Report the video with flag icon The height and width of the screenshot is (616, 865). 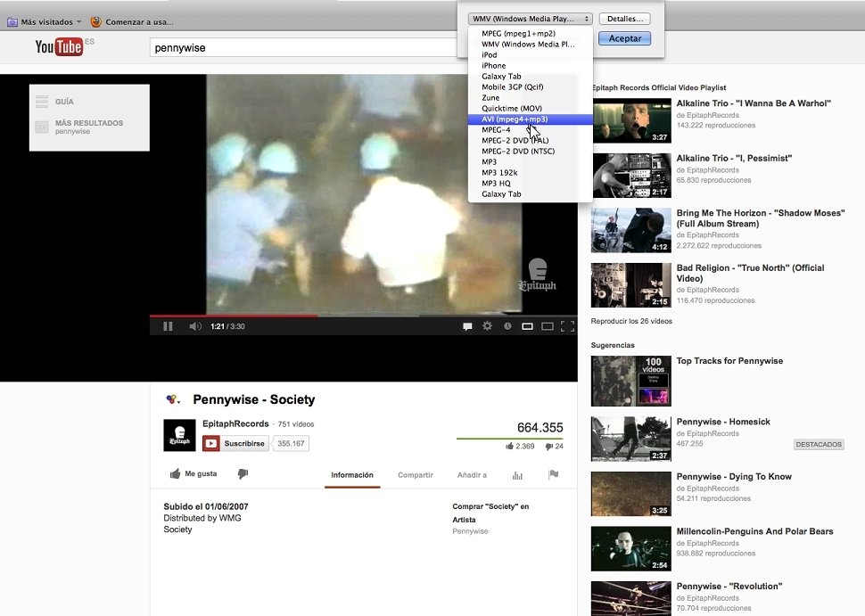click(553, 474)
